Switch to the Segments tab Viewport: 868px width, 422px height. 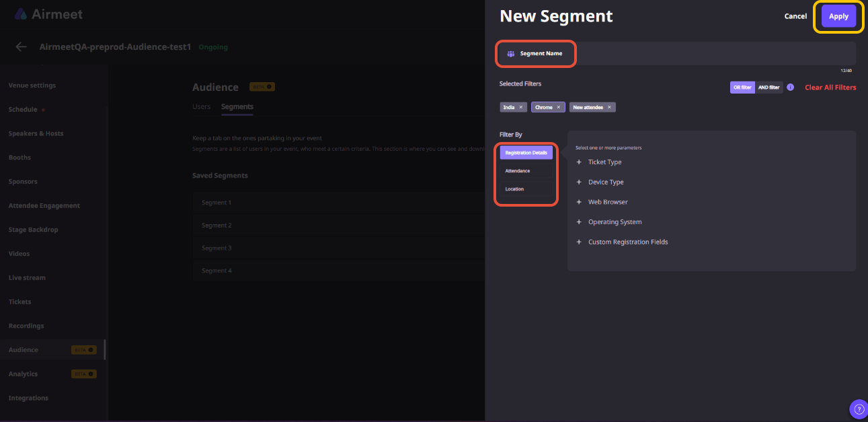(237, 106)
